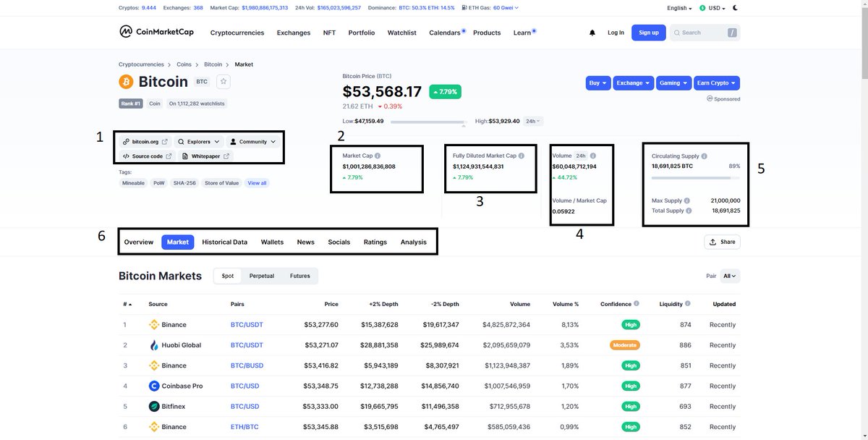Click the Confidence column info icon
The height and width of the screenshot is (440, 868).
click(x=637, y=304)
